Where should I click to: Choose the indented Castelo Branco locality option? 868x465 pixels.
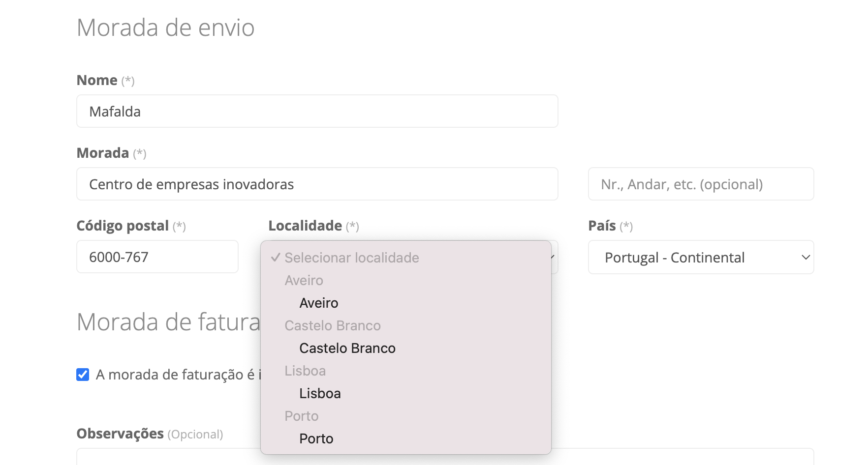347,348
